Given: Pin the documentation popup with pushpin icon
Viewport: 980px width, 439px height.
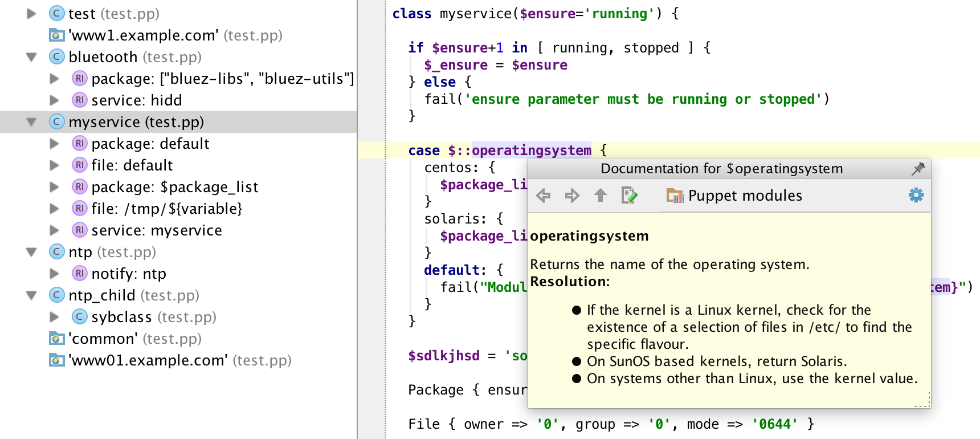Looking at the screenshot, I should pos(918,169).
